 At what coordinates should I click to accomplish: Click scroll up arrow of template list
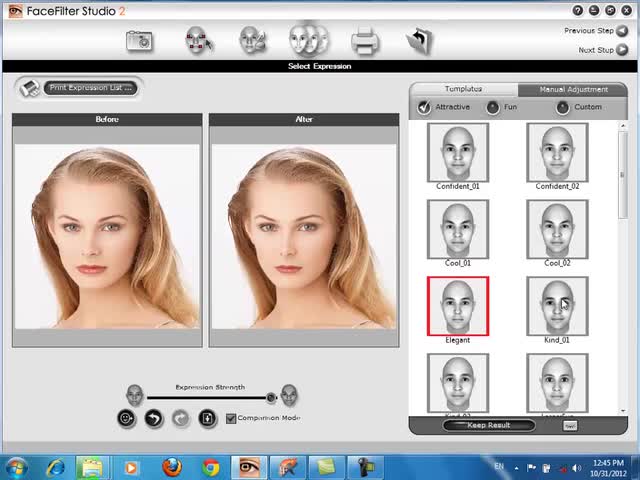(623, 126)
